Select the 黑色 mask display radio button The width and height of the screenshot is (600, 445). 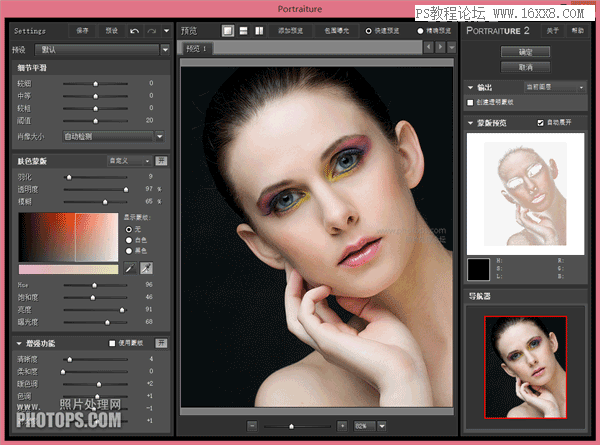[x=129, y=251]
